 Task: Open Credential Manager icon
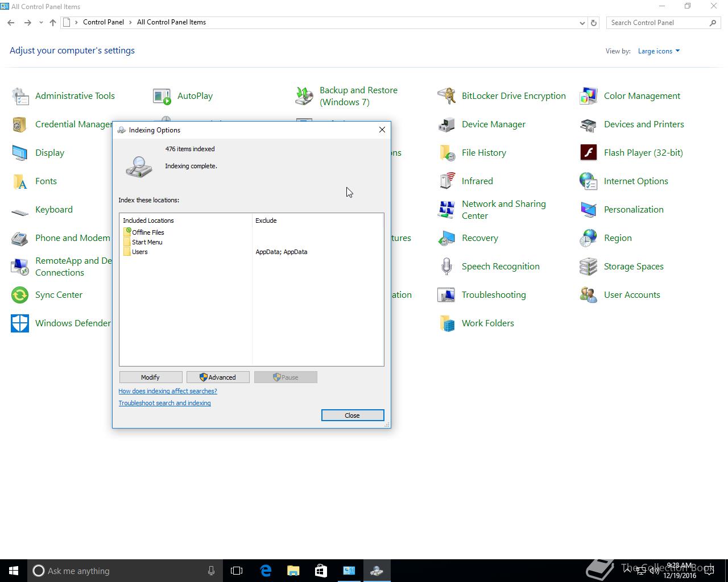coord(20,124)
